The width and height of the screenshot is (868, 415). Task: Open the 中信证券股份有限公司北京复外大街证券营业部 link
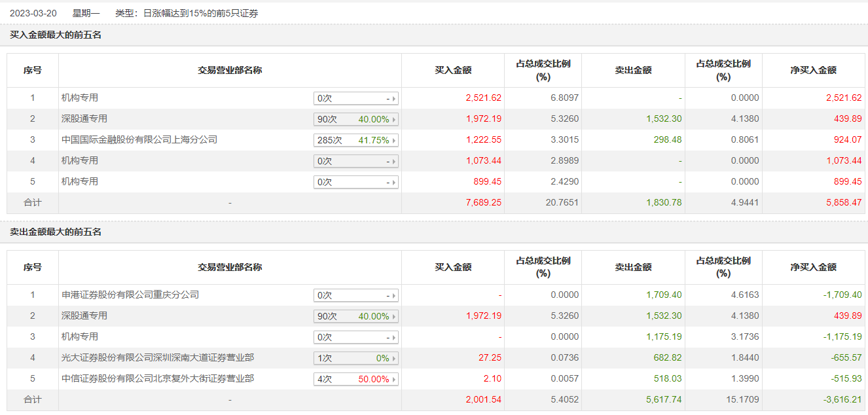[x=158, y=378]
